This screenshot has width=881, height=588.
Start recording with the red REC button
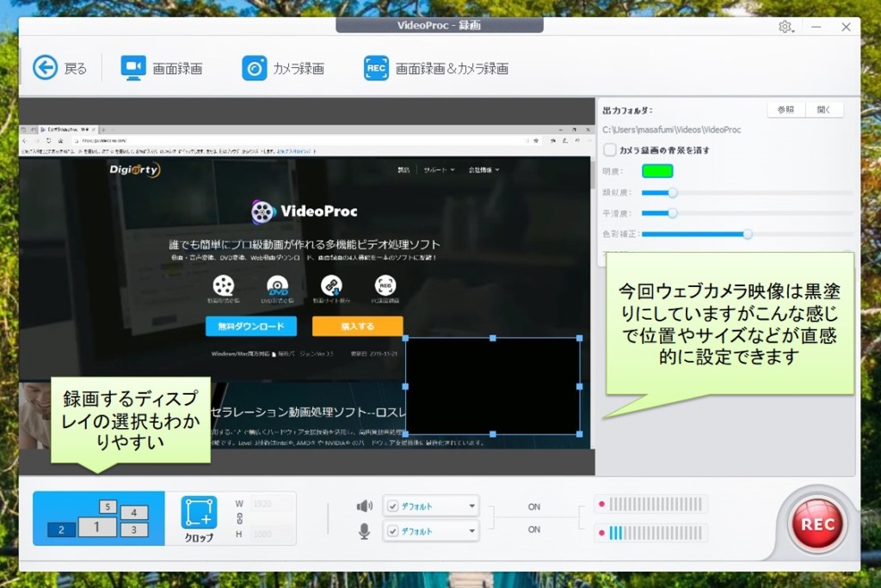tap(817, 524)
